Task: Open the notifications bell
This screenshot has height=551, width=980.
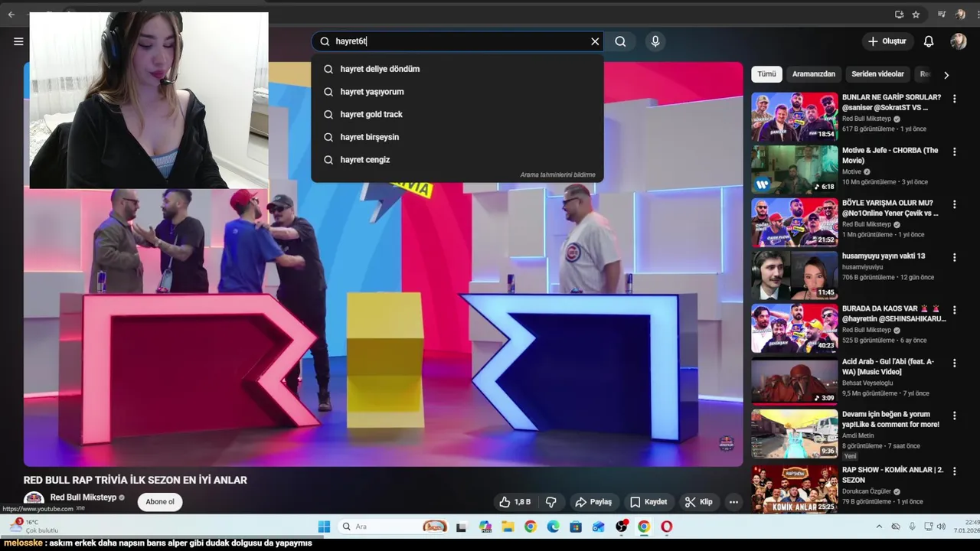Action: [x=928, y=41]
